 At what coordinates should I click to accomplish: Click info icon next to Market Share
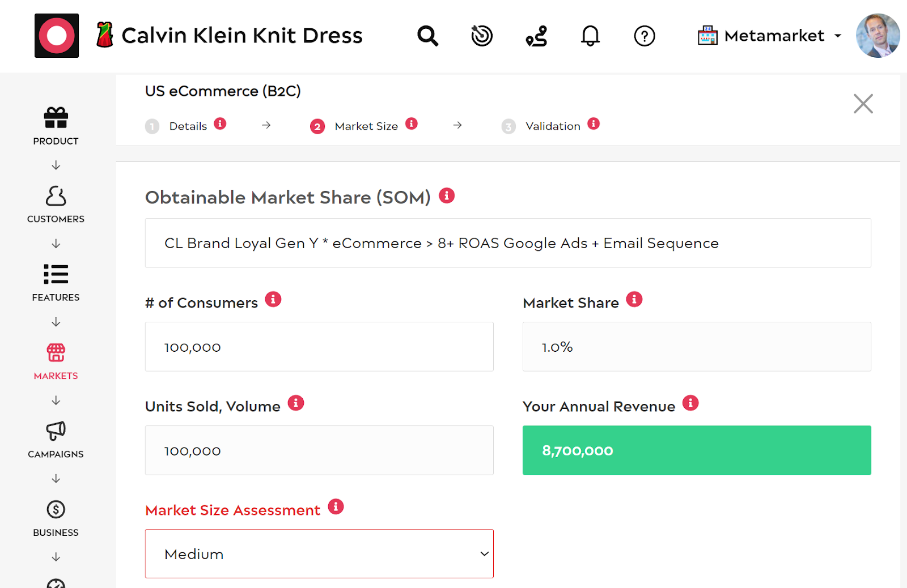tap(634, 299)
